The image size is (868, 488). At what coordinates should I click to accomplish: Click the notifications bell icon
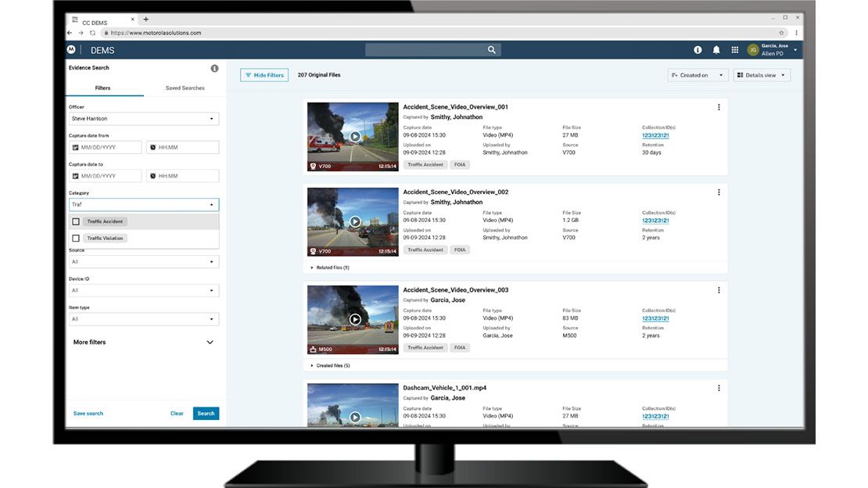[x=716, y=50]
